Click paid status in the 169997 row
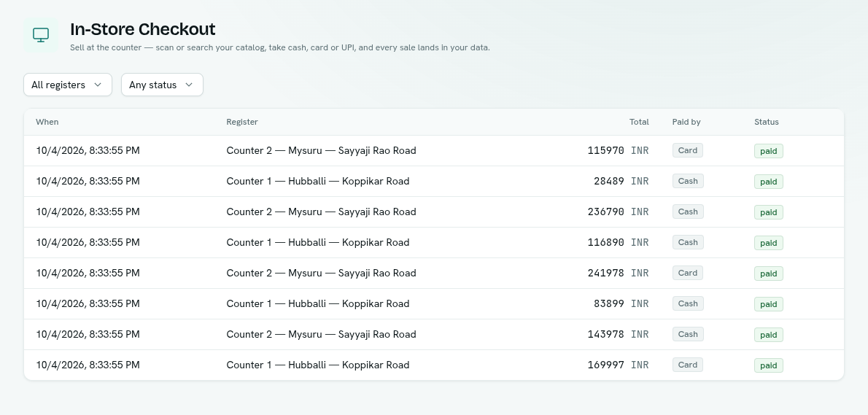Screen dimensions: 868x415 click(x=768, y=365)
